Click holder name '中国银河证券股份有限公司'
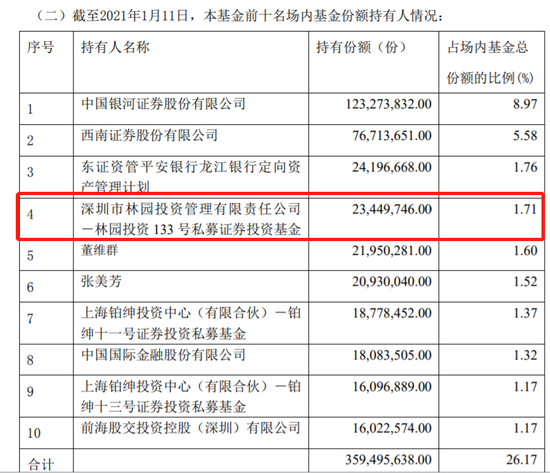Screen dimensions: 550x473 [x=163, y=104]
